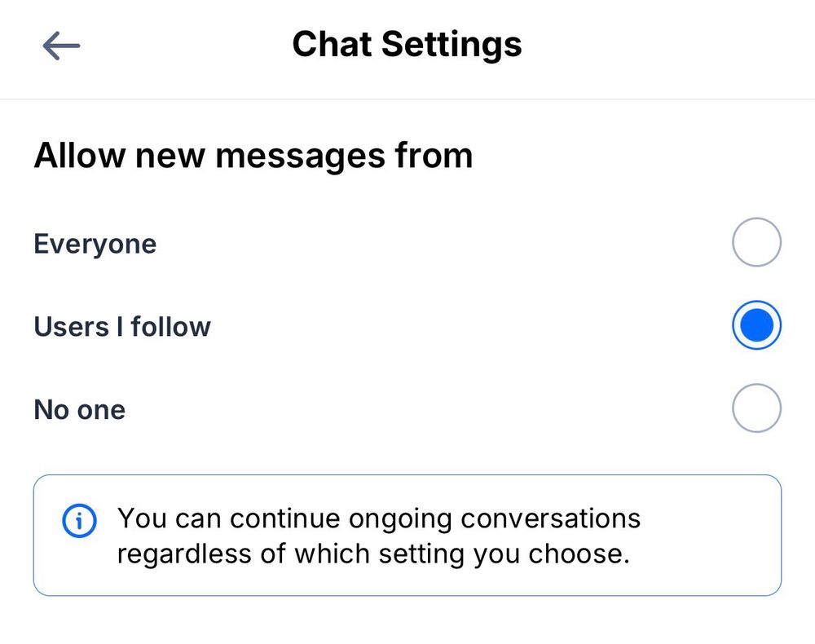815x644 pixels.
Task: Click the 'Chat Settings' title
Action: 407,44
